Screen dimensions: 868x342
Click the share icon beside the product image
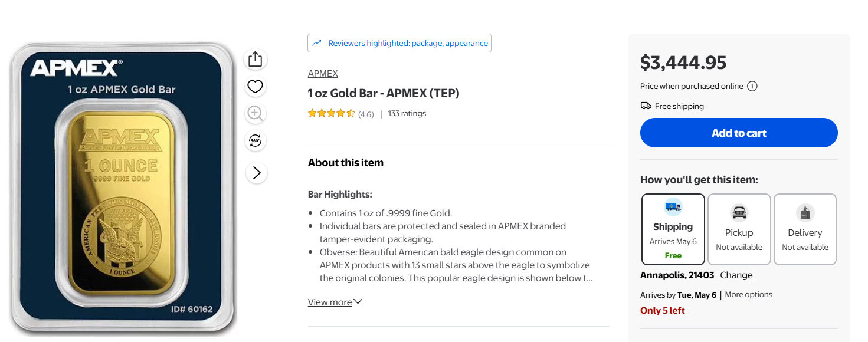click(255, 59)
